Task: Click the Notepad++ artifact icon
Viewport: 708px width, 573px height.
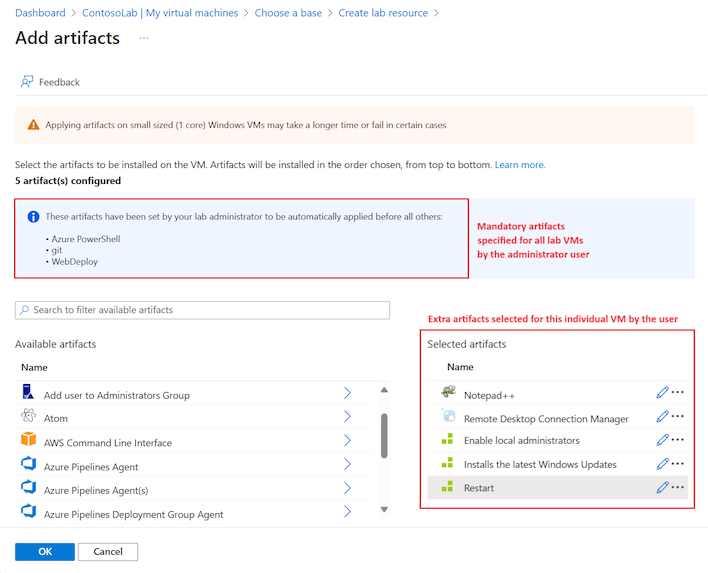Action: [x=447, y=393]
